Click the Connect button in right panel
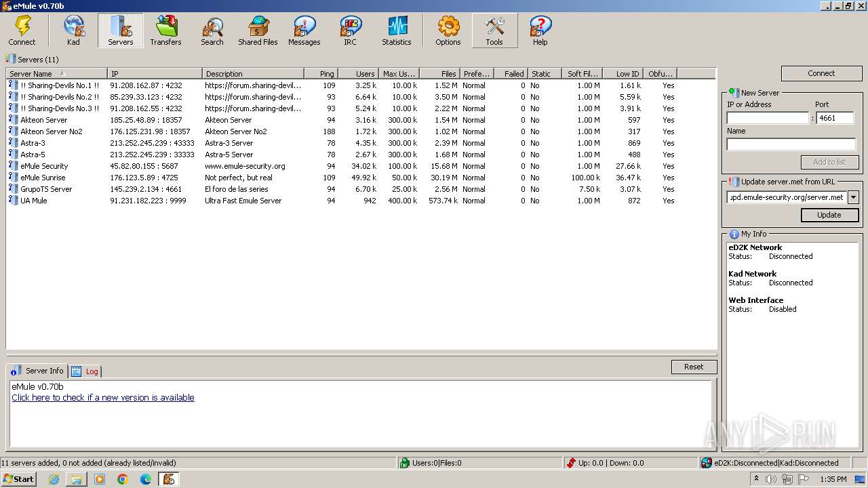Viewport: 868px width, 488px height. 821,73
